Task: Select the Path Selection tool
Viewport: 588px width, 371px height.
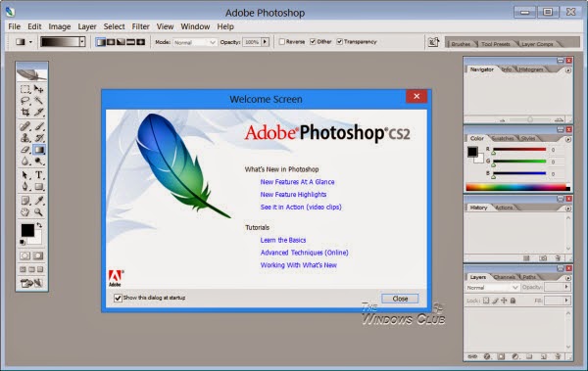Action: tap(25, 175)
